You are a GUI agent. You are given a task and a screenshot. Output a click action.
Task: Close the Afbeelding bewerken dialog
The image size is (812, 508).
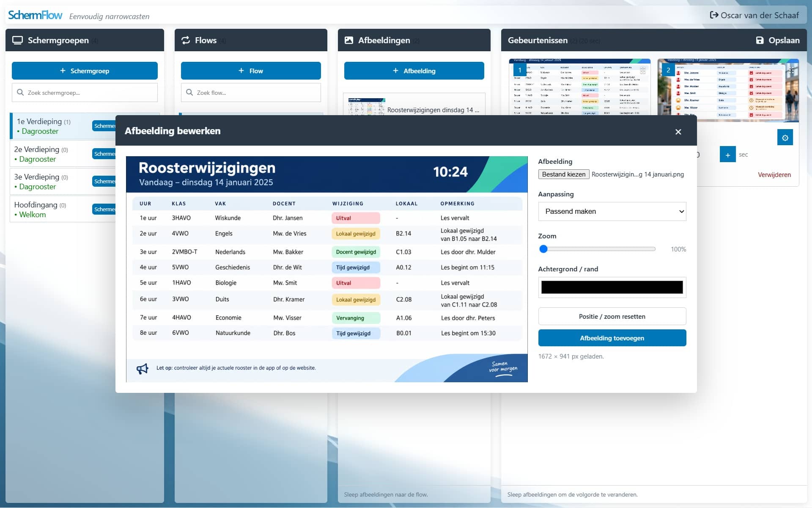pyautogui.click(x=678, y=132)
